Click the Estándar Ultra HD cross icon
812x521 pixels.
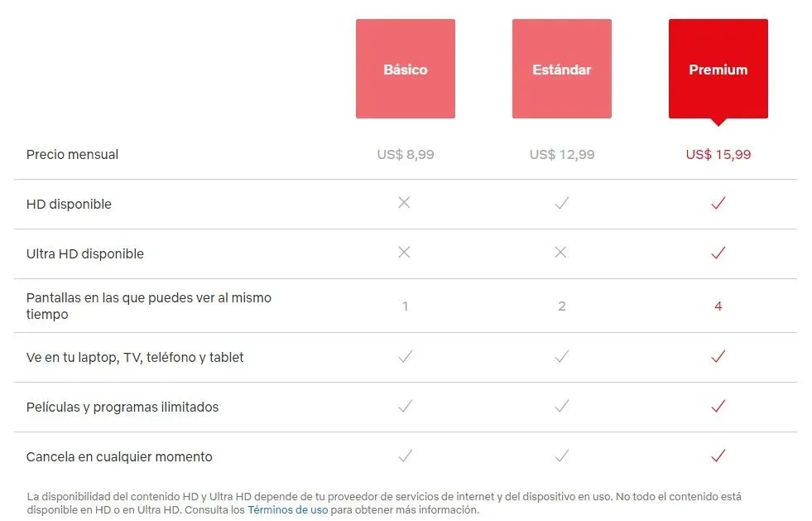click(561, 253)
